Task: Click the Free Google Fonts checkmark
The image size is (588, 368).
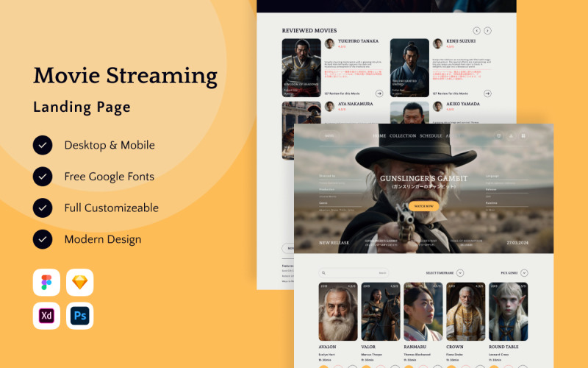Action: [x=43, y=177]
